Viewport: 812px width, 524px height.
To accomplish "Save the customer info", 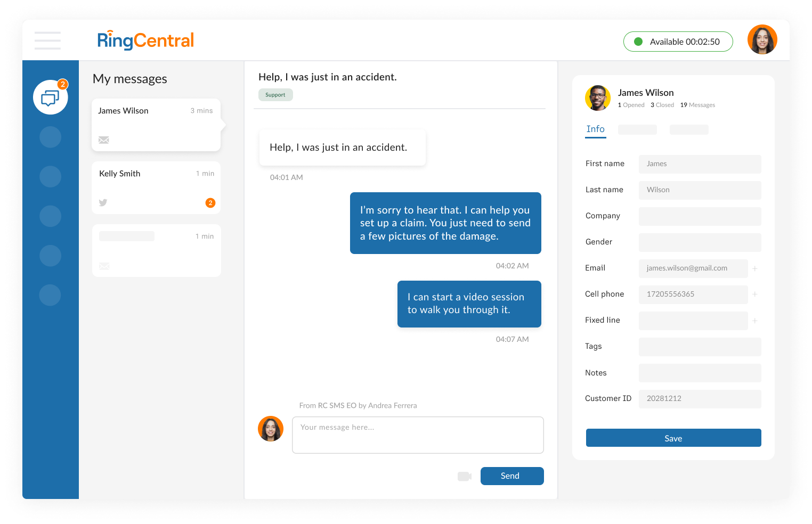I will 673,438.
